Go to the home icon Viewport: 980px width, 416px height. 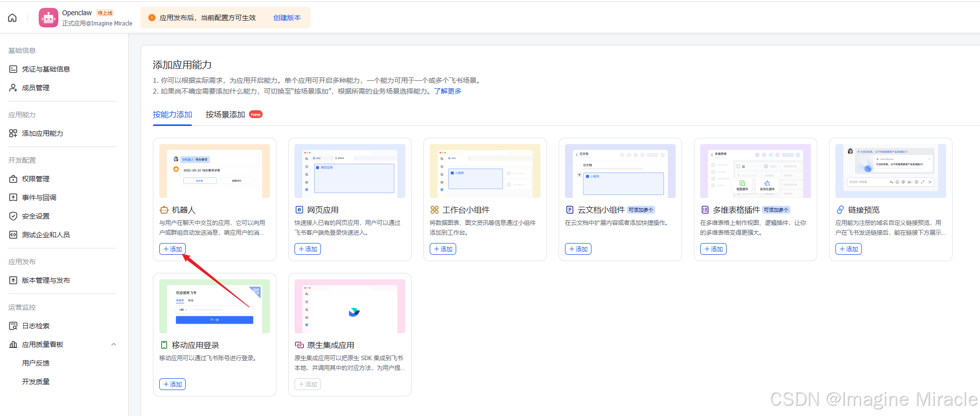coord(12,18)
